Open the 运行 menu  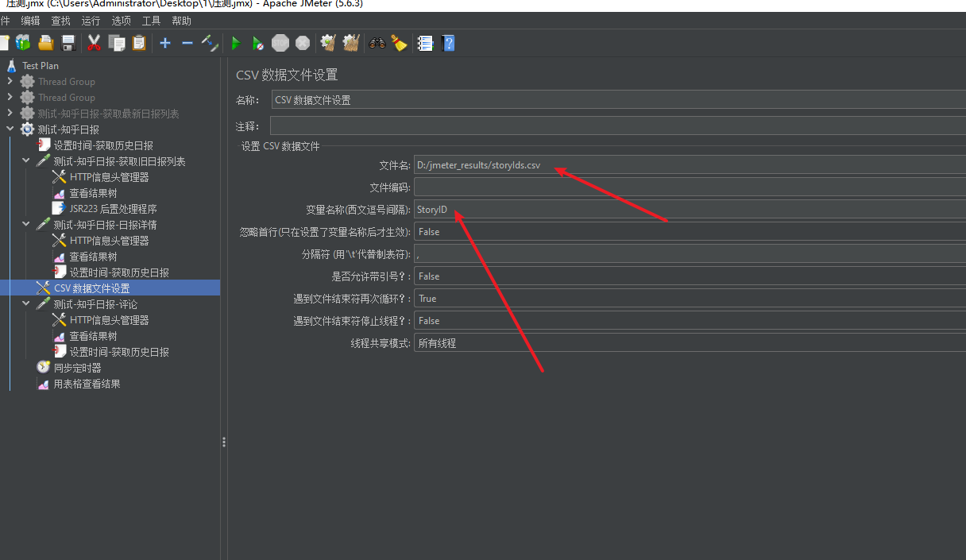(91, 21)
